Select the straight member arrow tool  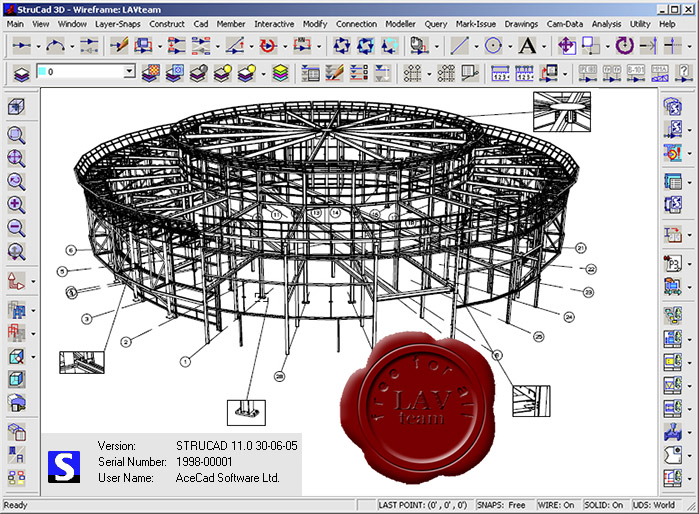21,46
